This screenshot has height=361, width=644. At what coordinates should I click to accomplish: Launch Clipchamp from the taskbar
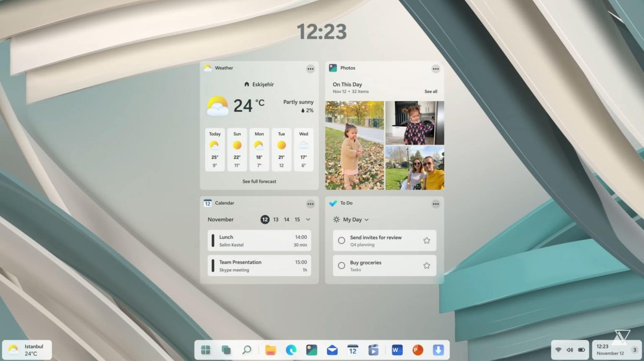[x=374, y=350]
